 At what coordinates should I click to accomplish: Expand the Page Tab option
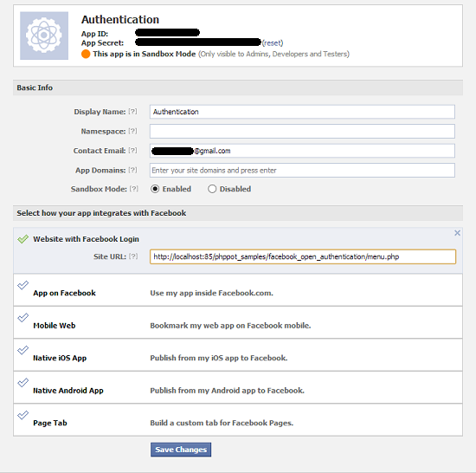(238, 420)
